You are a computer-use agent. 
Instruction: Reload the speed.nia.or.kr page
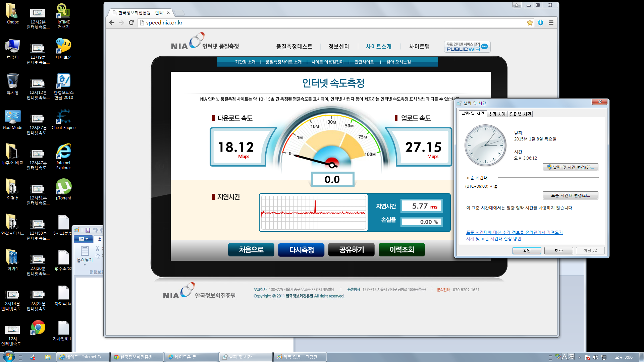131,23
